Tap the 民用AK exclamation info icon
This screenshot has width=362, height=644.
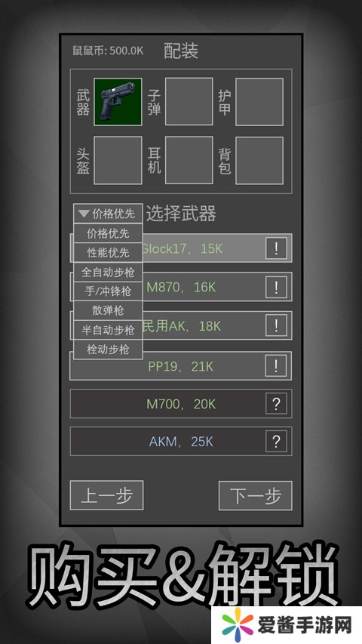[x=276, y=325]
